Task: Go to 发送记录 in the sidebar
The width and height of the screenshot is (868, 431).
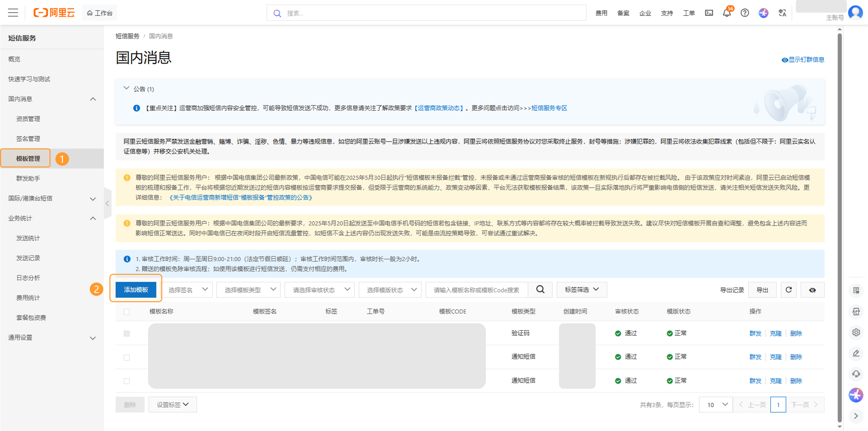Action: click(28, 258)
